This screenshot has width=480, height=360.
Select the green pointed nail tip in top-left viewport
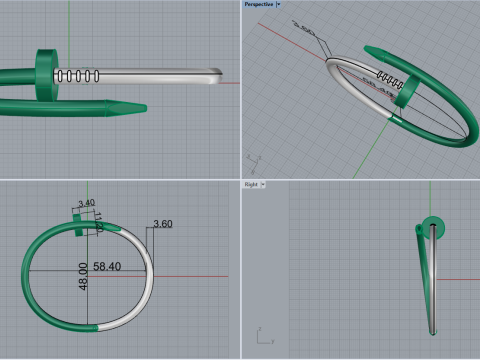(127, 108)
